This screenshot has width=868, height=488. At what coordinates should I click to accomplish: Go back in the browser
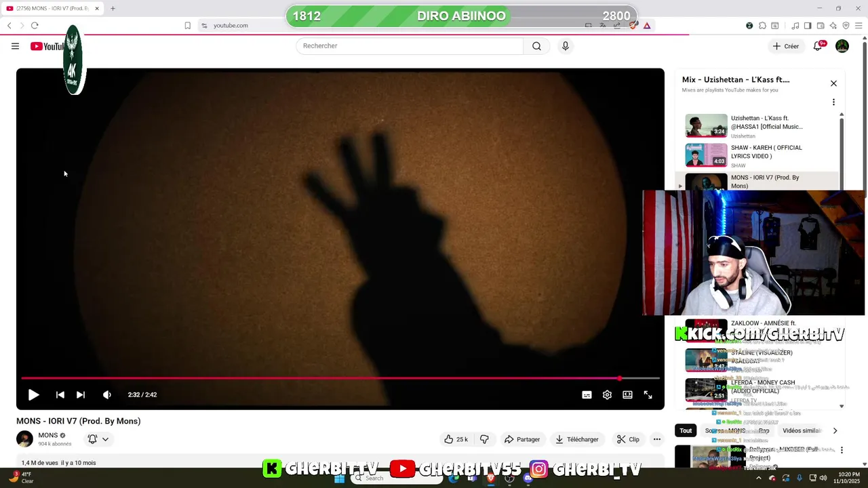(x=9, y=25)
